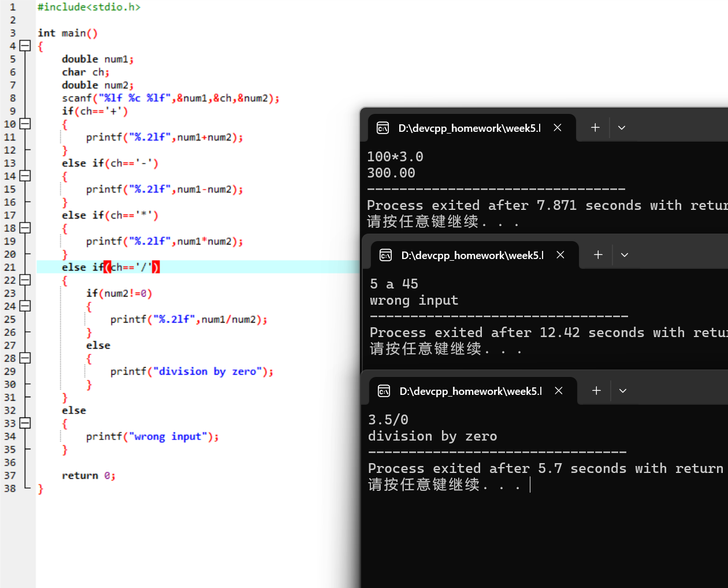Screen dimensions: 728x588
Task: Click the return 0; statement
Action: pos(88,475)
